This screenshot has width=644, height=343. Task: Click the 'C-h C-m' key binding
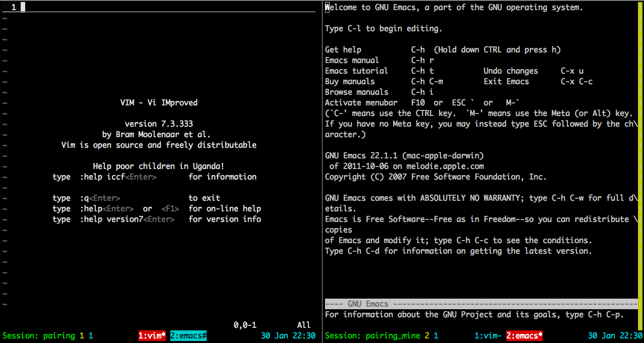[x=427, y=81]
